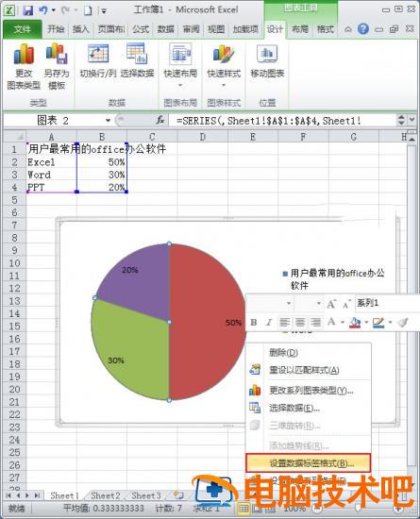Expand the formula bar with the chevron
Screen dimensions: 420x519
click(412, 120)
